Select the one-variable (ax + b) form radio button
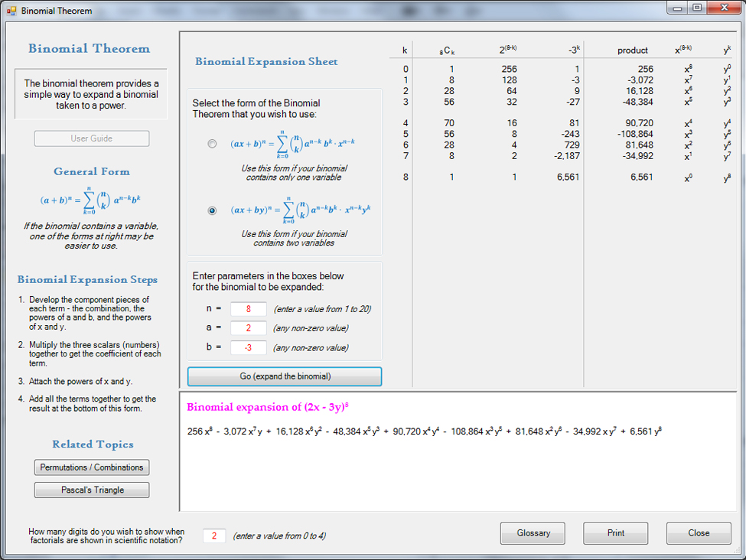 pos(212,144)
